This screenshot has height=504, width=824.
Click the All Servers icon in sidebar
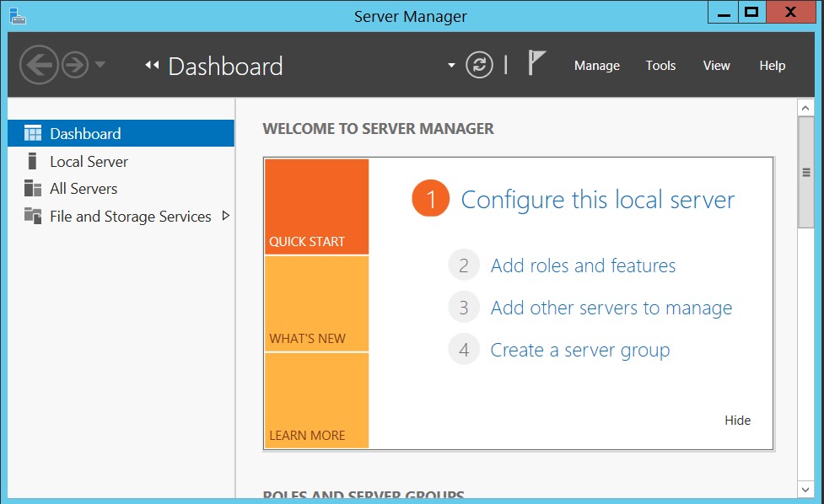coord(33,188)
